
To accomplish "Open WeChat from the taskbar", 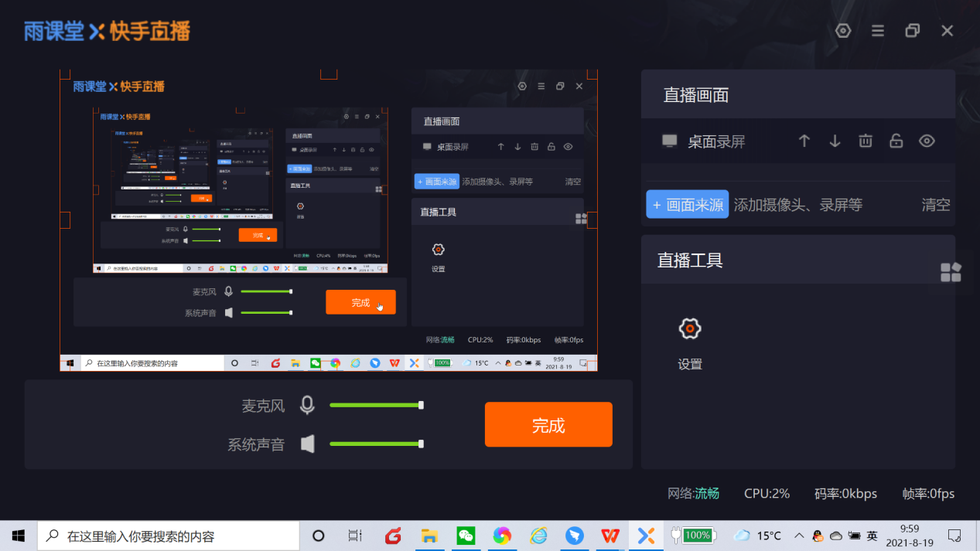I will tap(466, 536).
